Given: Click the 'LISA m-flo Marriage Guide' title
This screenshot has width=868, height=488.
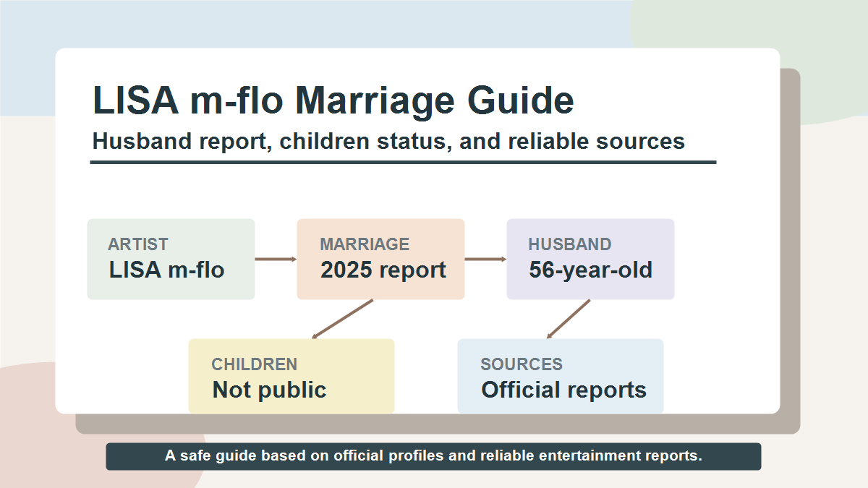Looking at the screenshot, I should click(333, 100).
